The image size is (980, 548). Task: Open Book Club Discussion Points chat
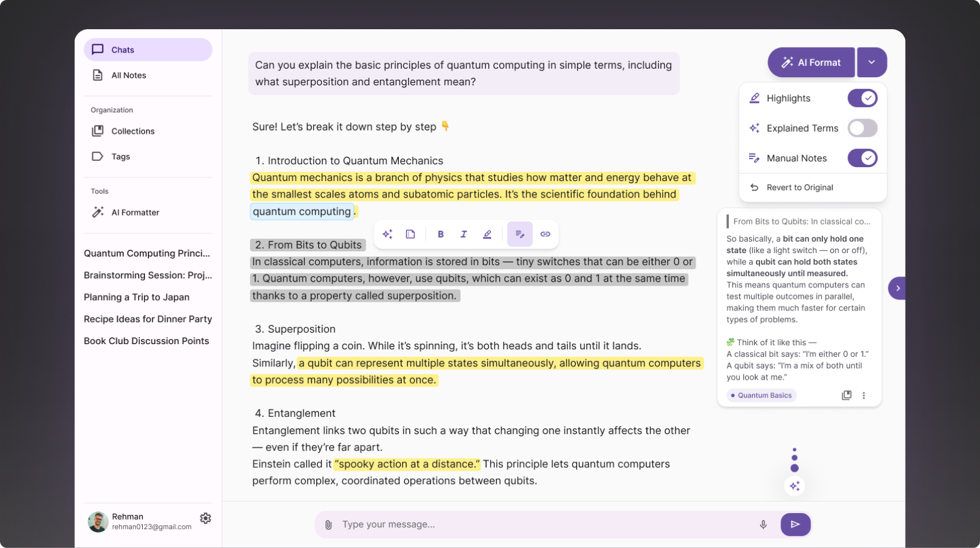(146, 341)
